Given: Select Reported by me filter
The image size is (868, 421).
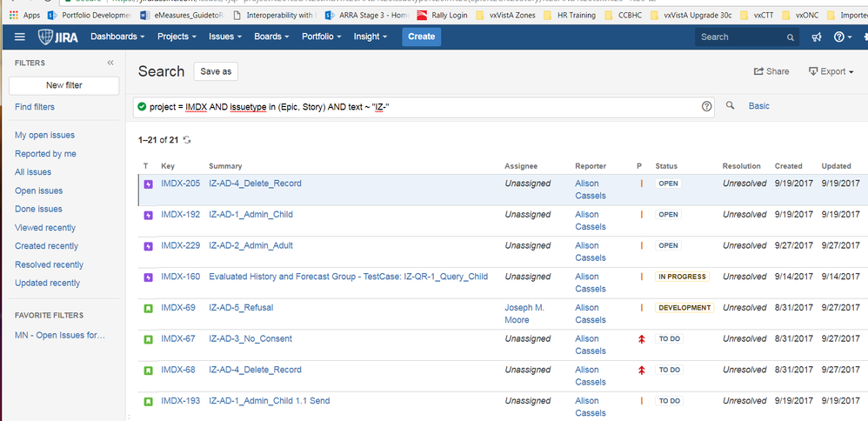Looking at the screenshot, I should coord(45,154).
